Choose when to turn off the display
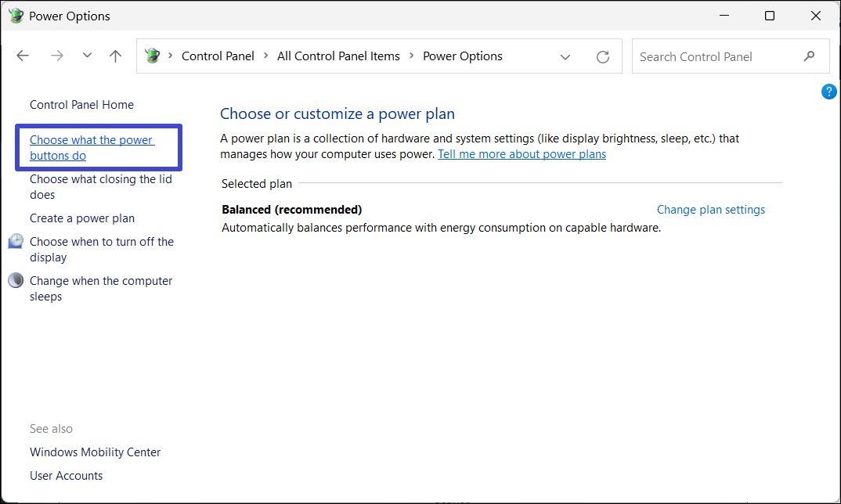The width and height of the screenshot is (841, 504). [102, 250]
